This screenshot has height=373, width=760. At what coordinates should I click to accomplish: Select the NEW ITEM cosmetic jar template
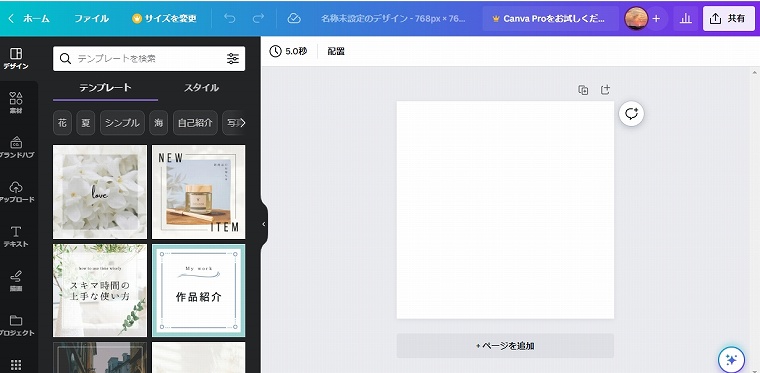198,192
